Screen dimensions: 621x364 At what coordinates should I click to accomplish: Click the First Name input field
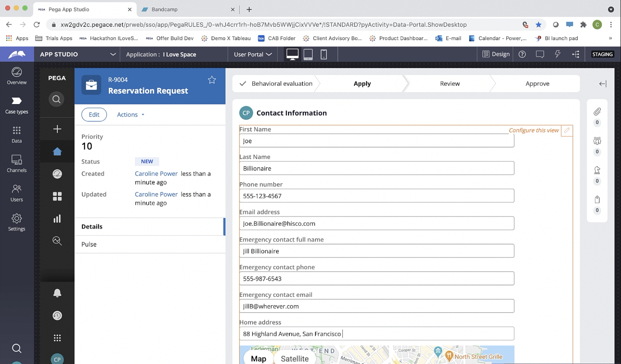[x=377, y=141]
